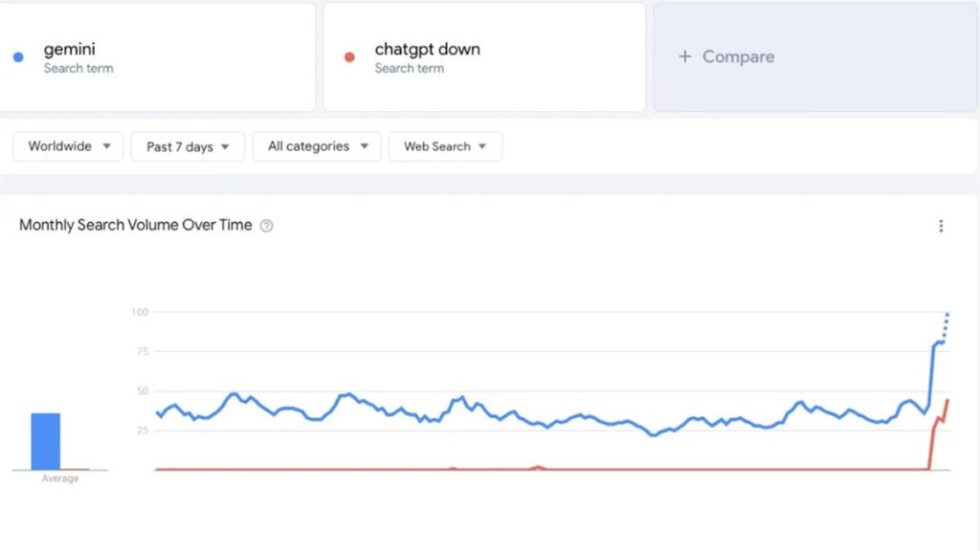
Task: Click the 100 label on the y-axis
Action: point(140,312)
